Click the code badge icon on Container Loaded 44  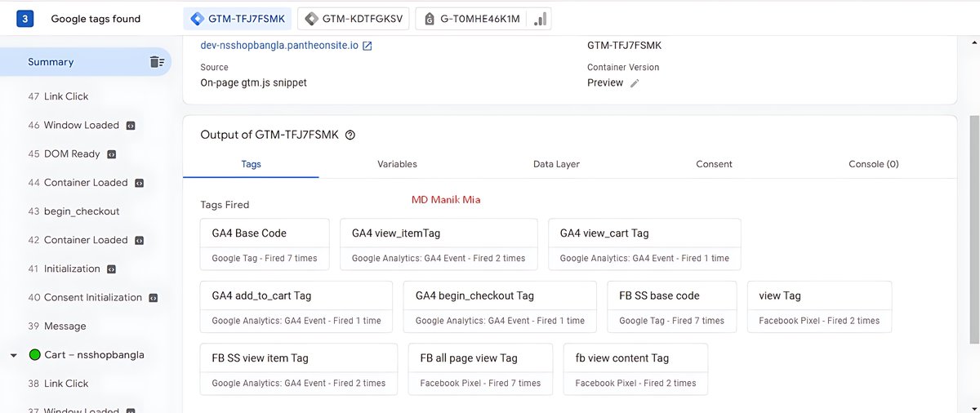(x=139, y=183)
